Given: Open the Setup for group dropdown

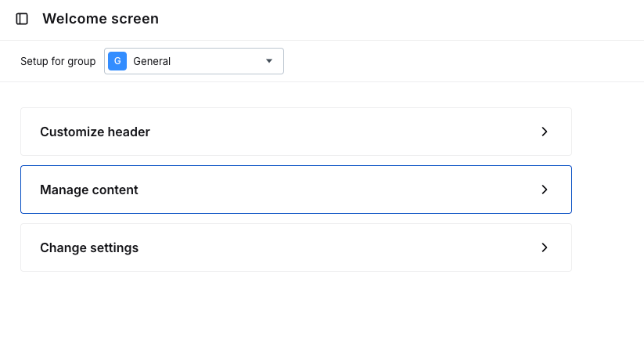Looking at the screenshot, I should (194, 61).
